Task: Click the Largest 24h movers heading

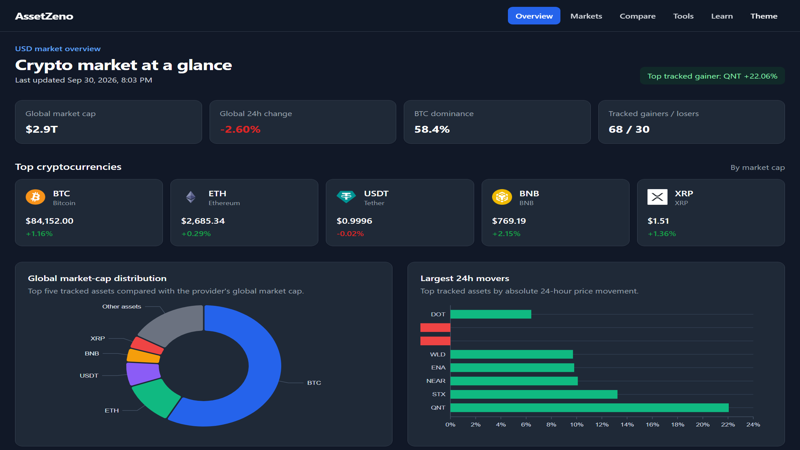Action: click(x=464, y=278)
